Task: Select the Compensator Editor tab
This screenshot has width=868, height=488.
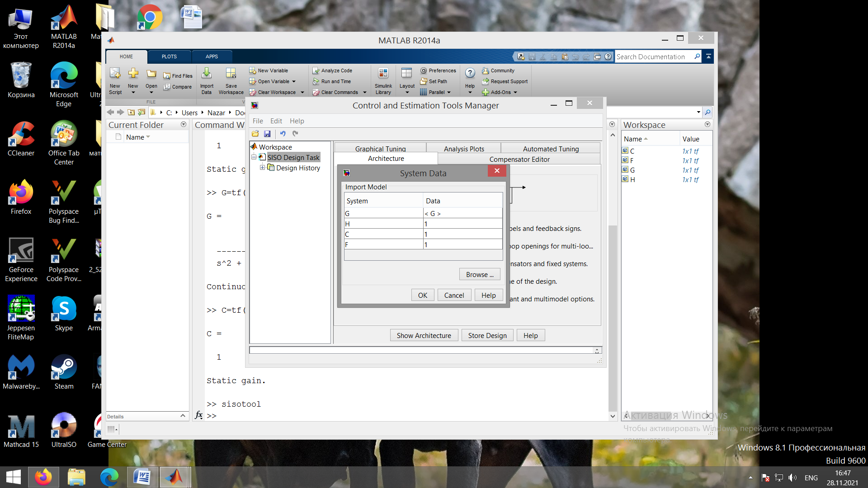Action: [x=519, y=159]
